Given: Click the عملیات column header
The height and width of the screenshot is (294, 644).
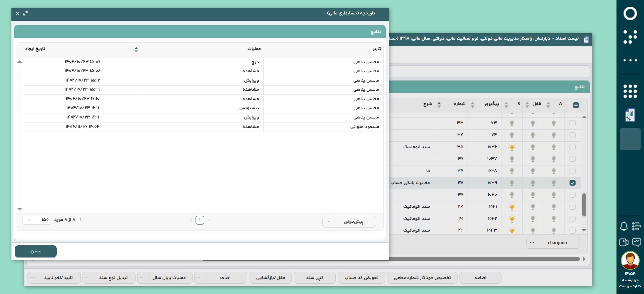Looking at the screenshot, I should [254, 49].
